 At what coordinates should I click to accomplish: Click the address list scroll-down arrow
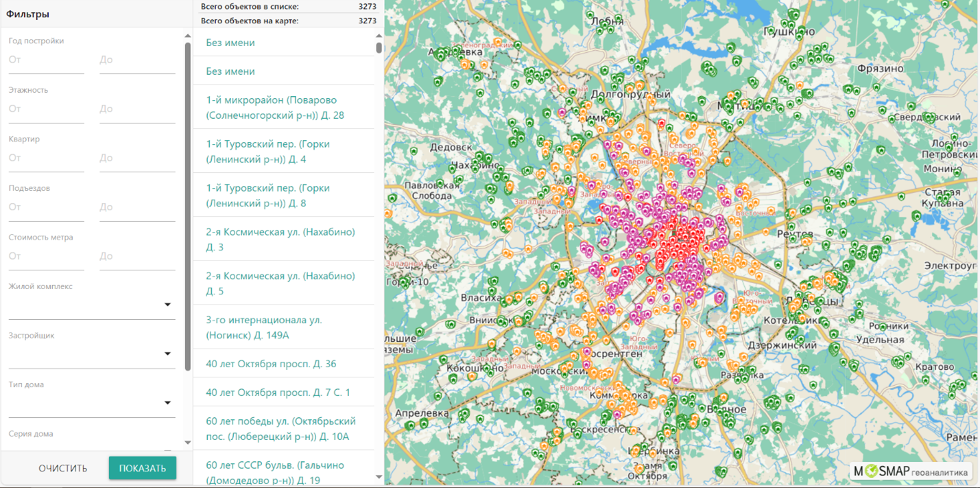tap(379, 477)
